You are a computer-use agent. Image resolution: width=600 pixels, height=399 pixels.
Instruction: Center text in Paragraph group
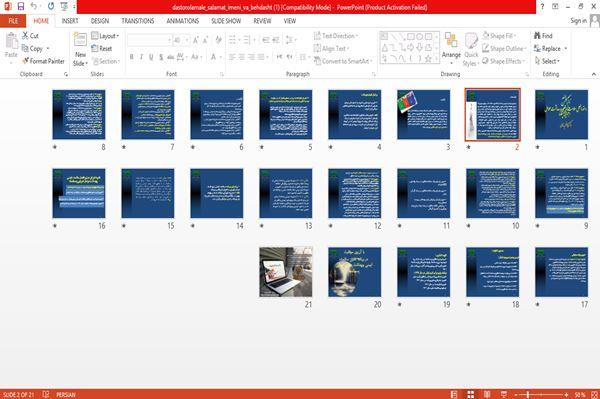tap(242, 57)
